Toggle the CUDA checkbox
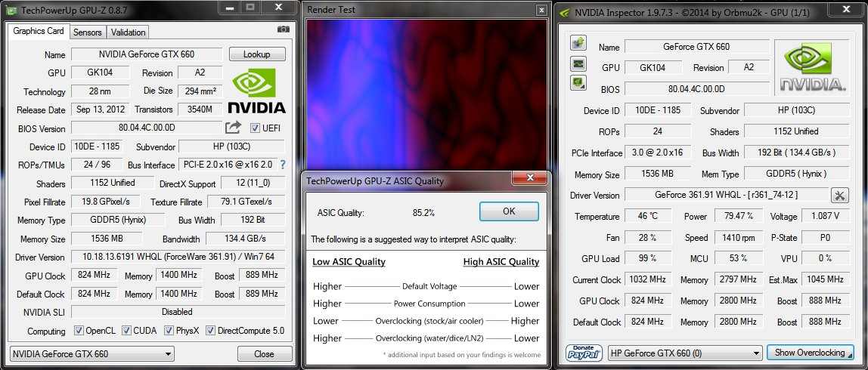The width and height of the screenshot is (868, 370). tap(127, 331)
